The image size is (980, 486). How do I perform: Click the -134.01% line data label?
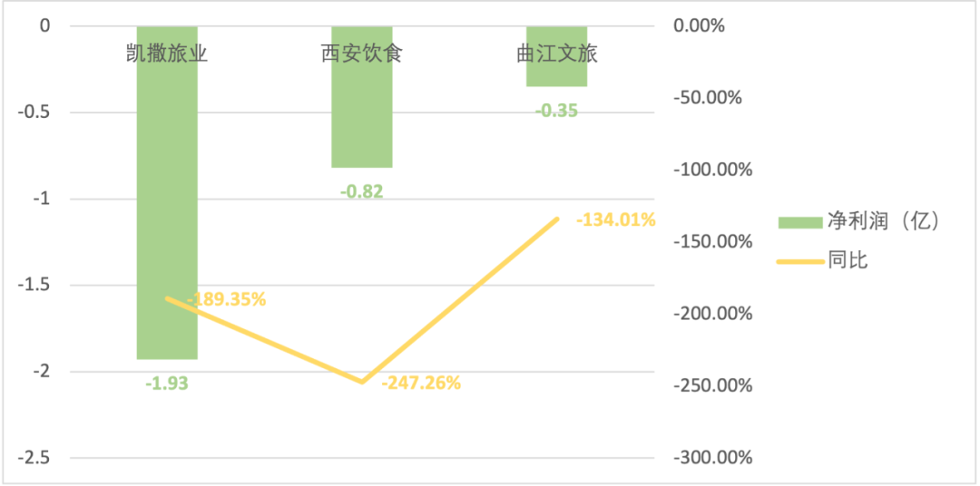tap(615, 219)
